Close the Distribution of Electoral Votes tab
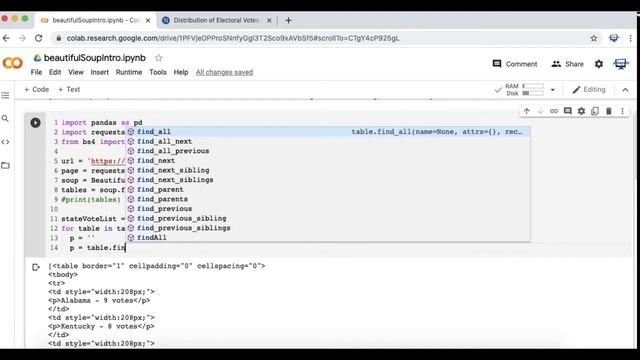 [x=269, y=20]
